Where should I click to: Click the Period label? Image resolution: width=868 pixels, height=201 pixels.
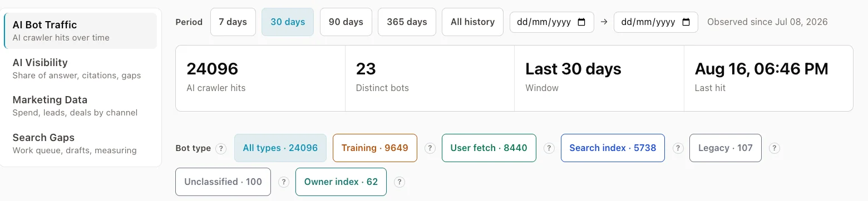point(189,22)
